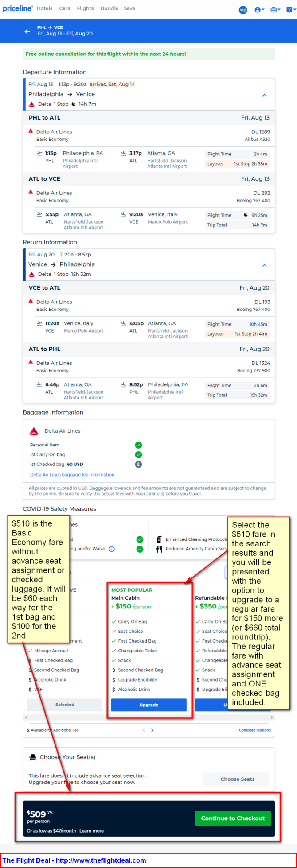Click the priceline logo
The width and height of the screenshot is (297, 868).
[18, 8]
